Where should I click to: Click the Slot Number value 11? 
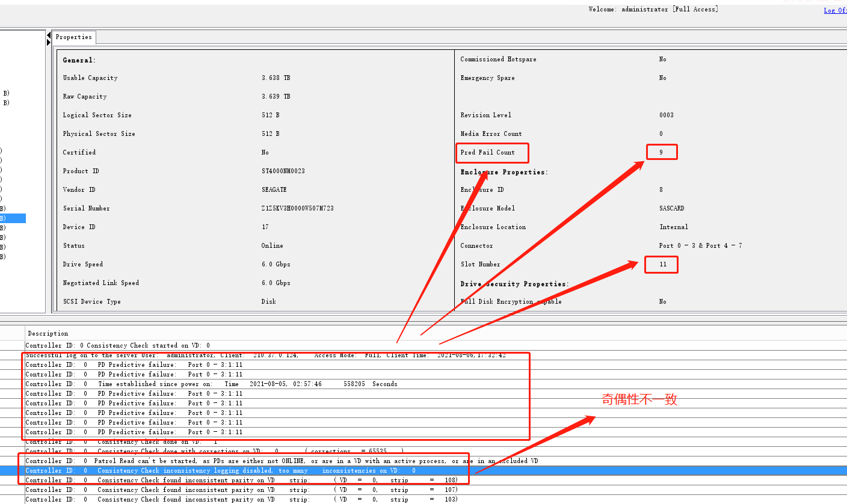click(x=662, y=265)
